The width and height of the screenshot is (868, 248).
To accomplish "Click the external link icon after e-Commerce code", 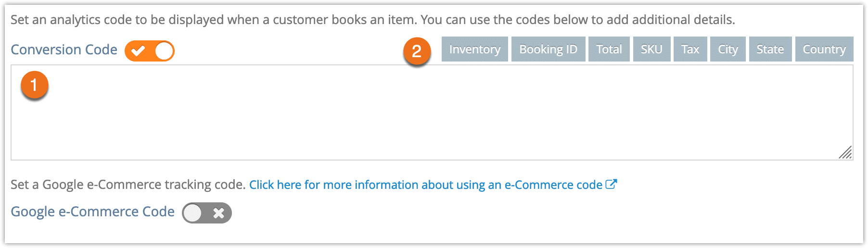I will point(611,184).
